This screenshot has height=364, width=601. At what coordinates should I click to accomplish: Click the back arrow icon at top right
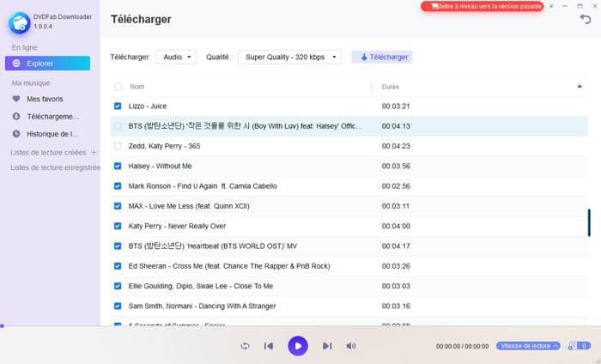[x=585, y=19]
